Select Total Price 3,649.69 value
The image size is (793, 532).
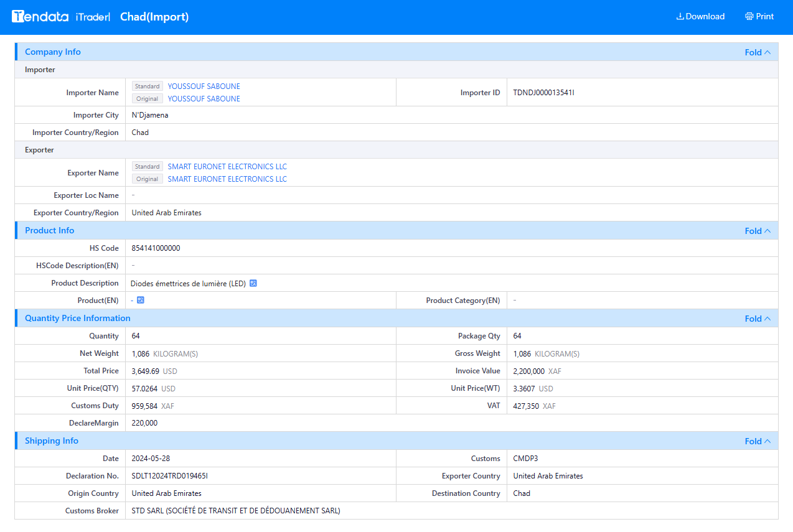point(145,371)
